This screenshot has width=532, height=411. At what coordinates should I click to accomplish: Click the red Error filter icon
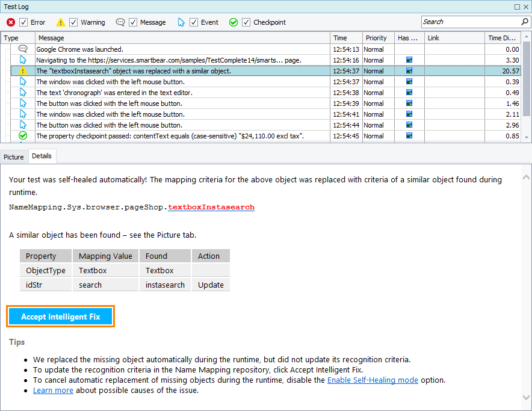click(x=10, y=22)
